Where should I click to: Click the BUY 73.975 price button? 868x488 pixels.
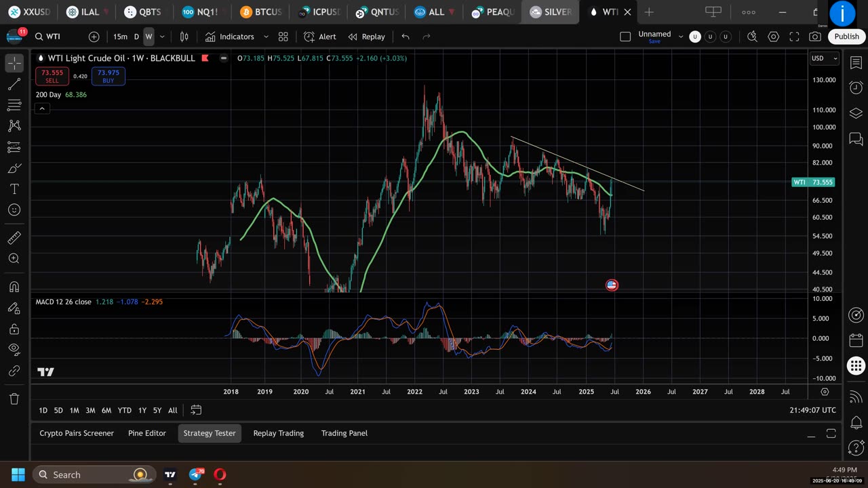click(x=108, y=76)
